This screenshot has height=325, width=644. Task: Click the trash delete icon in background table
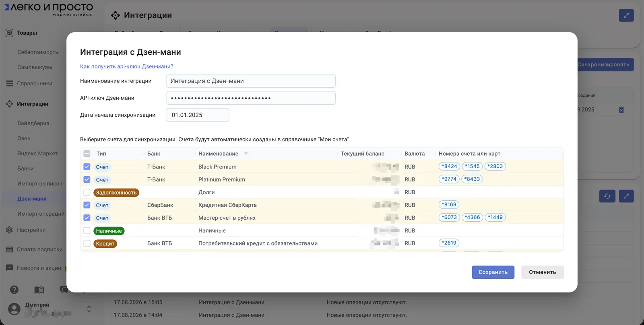click(x=621, y=110)
